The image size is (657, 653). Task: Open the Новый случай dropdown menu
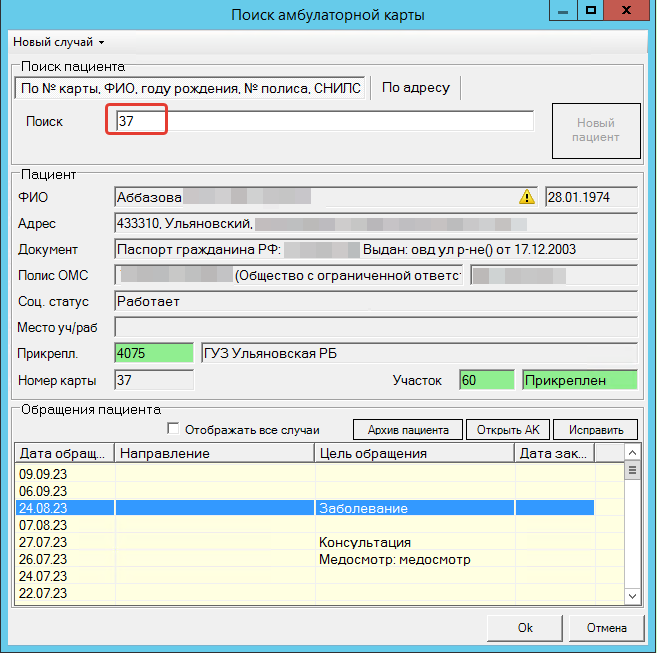[x=58, y=42]
